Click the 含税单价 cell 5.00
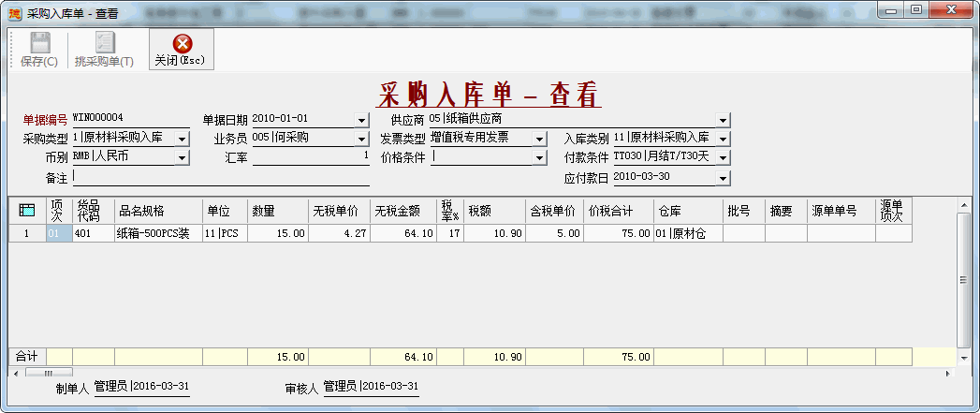The image size is (980, 413). point(555,233)
